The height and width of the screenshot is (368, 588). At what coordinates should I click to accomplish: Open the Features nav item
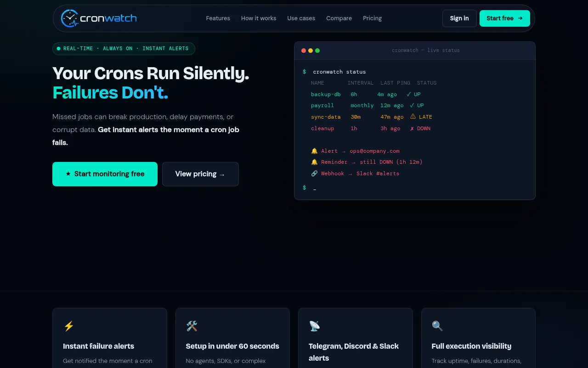218,18
